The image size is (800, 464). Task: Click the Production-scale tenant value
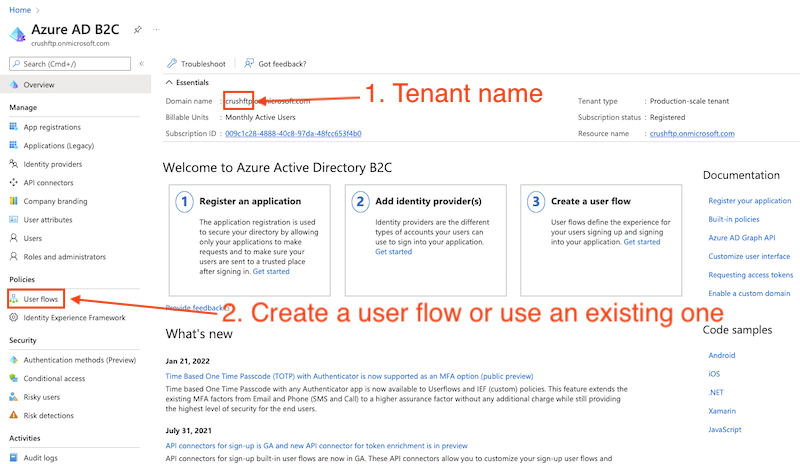coord(689,101)
